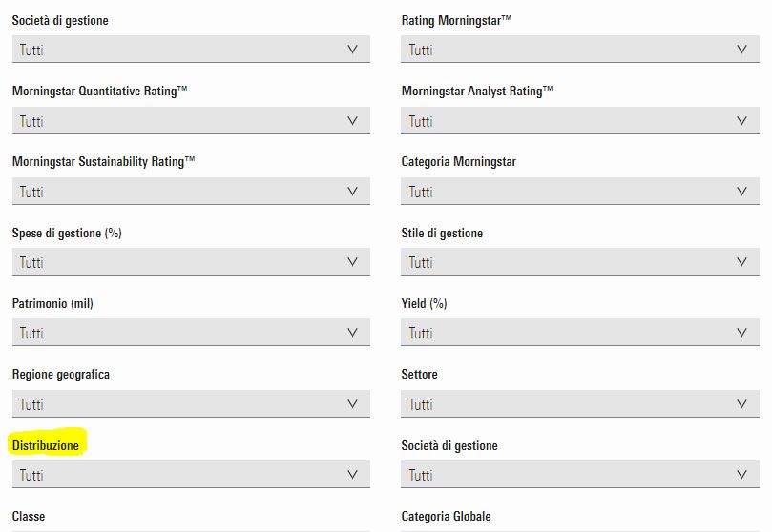
Task: Click the chevron arrow of Patrimonio (mil) field
Action: [353, 333]
